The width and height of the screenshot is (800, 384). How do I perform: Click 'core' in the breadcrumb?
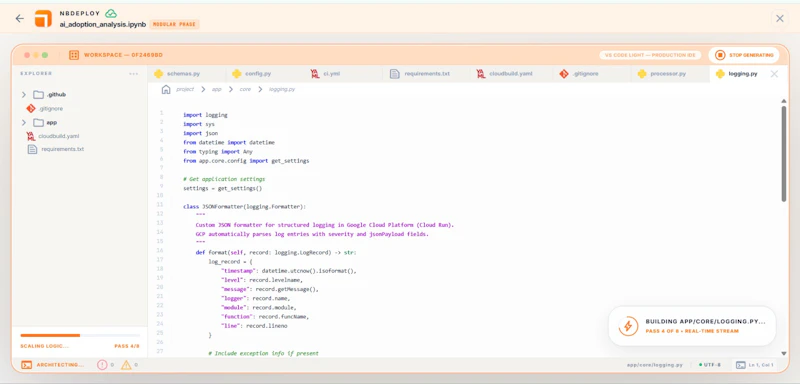(x=245, y=89)
